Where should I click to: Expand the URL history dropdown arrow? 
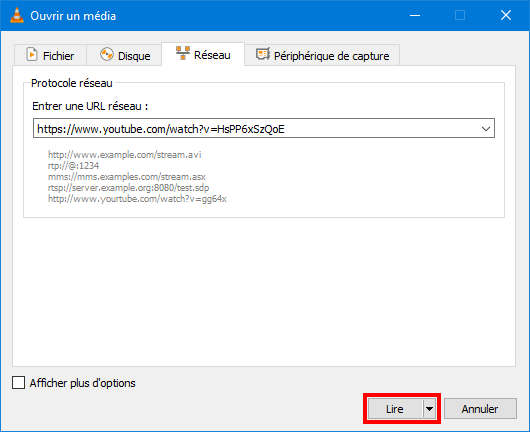(x=486, y=129)
